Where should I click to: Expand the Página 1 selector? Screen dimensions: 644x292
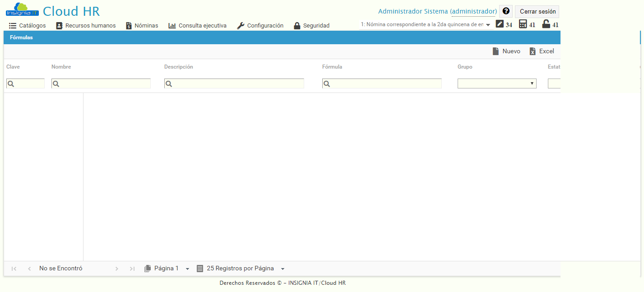pyautogui.click(x=187, y=268)
